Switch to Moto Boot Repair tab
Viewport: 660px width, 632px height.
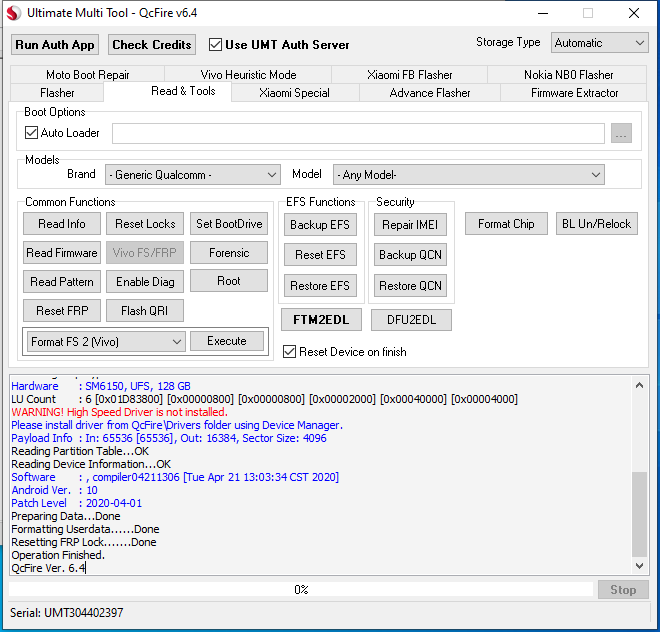pos(88,75)
